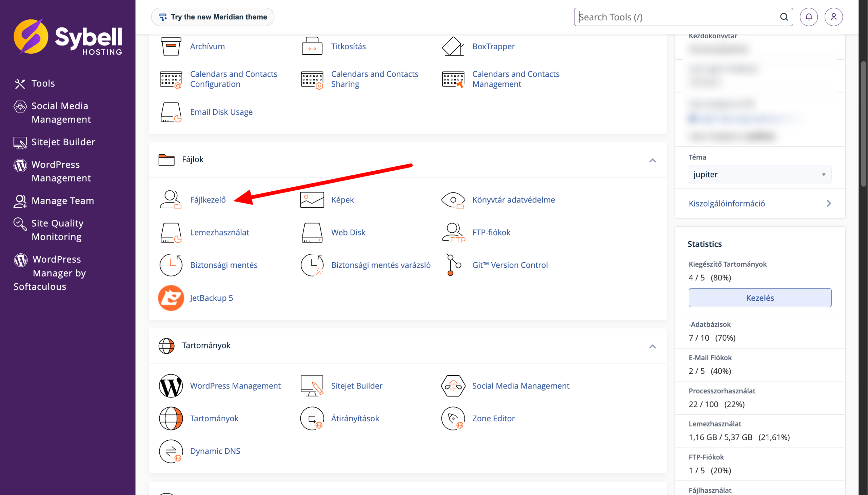This screenshot has height=495, width=868.
Task: Open Sitejet Builder in the sidebar
Action: (x=54, y=142)
